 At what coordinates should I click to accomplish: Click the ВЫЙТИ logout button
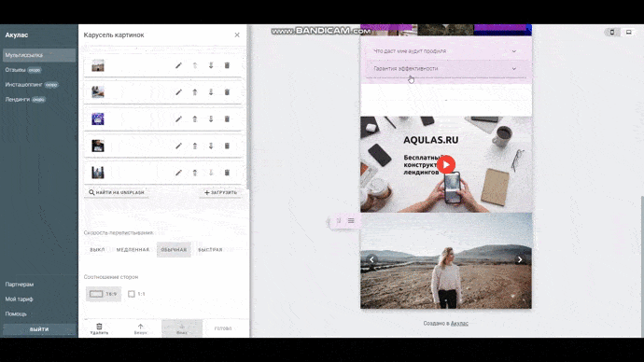39,329
